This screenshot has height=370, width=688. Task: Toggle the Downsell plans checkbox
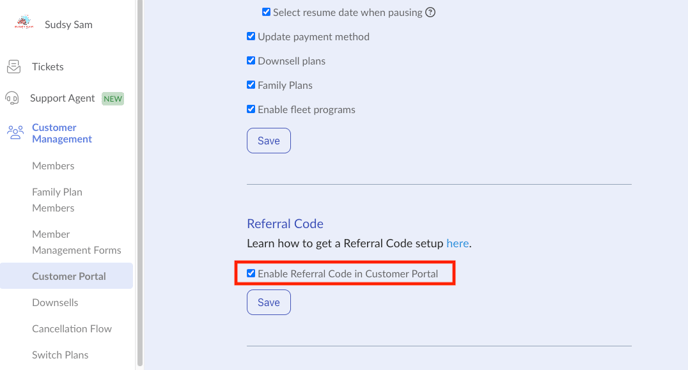tap(251, 60)
